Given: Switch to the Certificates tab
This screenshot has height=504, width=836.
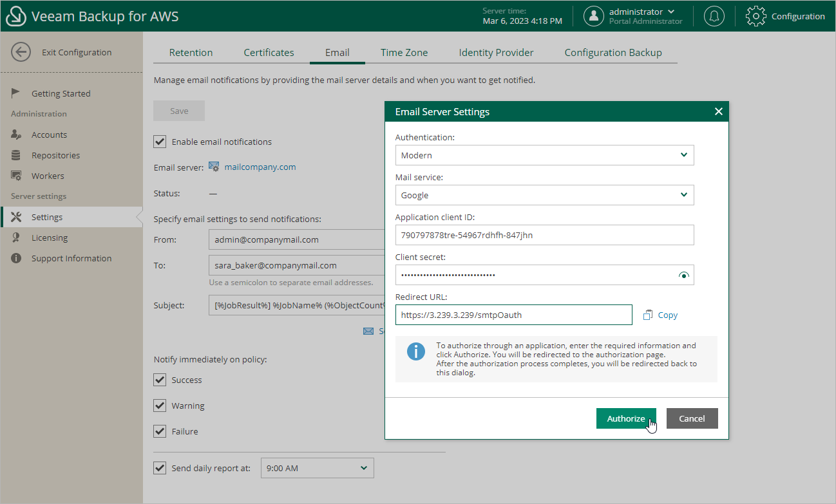Looking at the screenshot, I should tap(269, 53).
